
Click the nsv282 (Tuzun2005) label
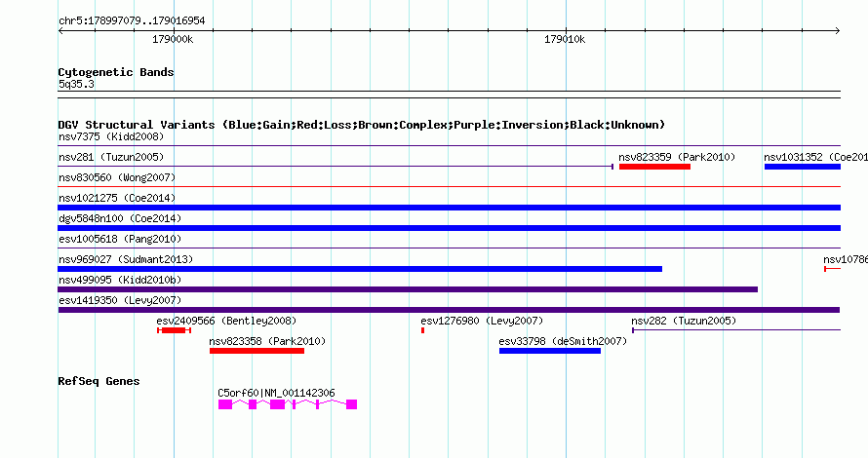point(684,321)
